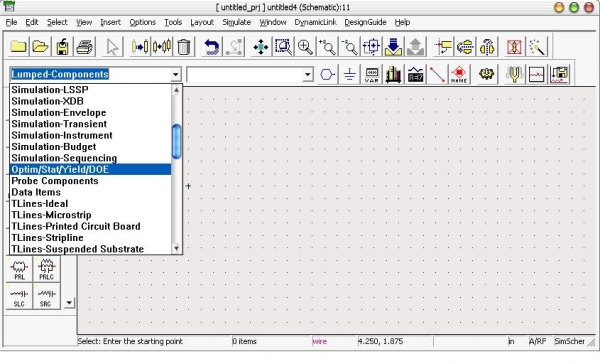
Task: Click the view all arrows icon
Action: click(x=261, y=47)
